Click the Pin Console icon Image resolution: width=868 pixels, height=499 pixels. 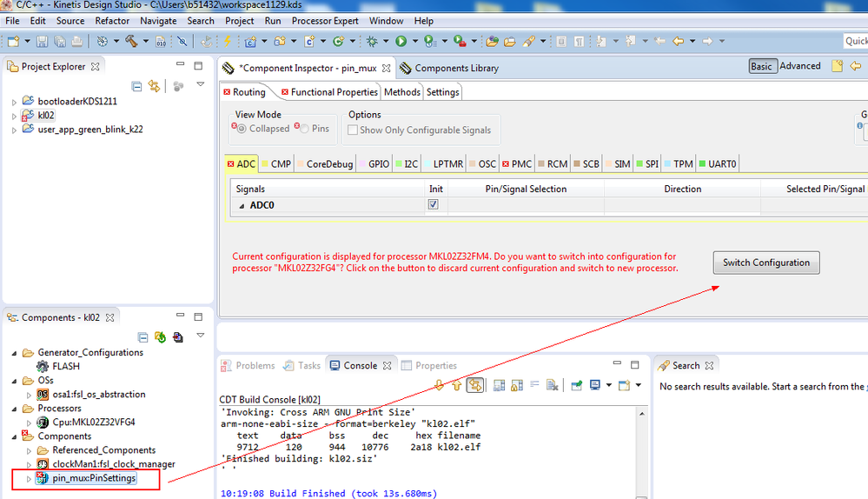tap(576, 385)
